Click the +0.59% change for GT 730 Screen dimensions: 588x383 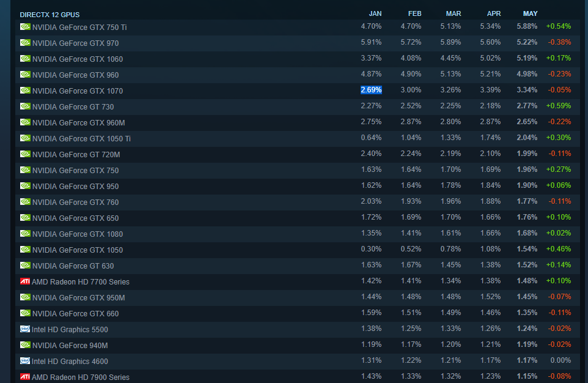coord(558,106)
